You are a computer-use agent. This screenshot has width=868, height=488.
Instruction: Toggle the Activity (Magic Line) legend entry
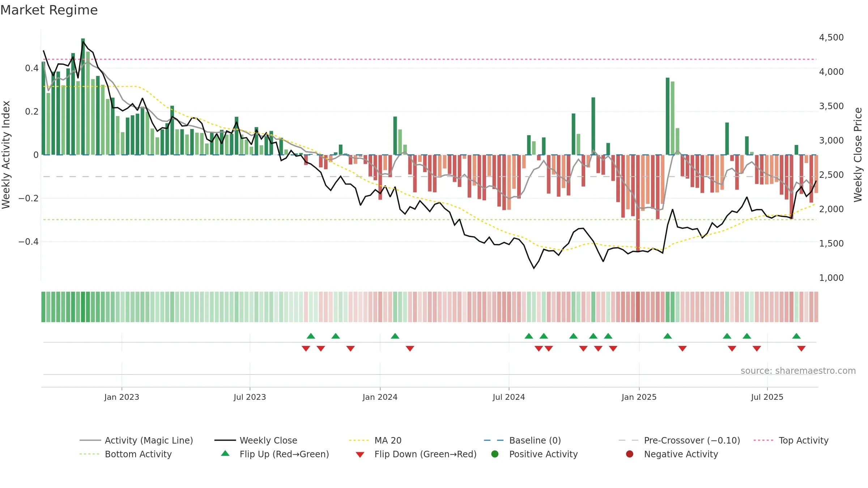pos(136,440)
